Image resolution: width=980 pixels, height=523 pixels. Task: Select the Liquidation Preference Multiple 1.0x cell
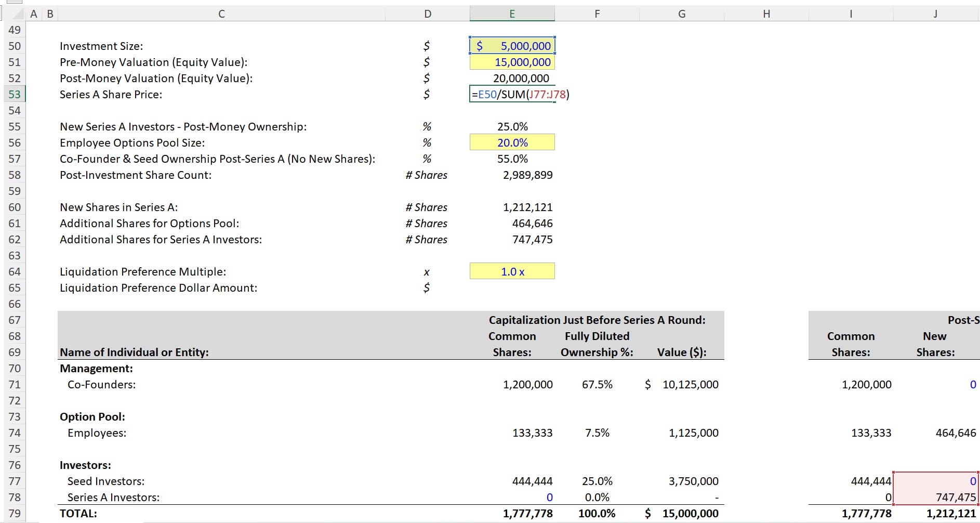coord(512,271)
